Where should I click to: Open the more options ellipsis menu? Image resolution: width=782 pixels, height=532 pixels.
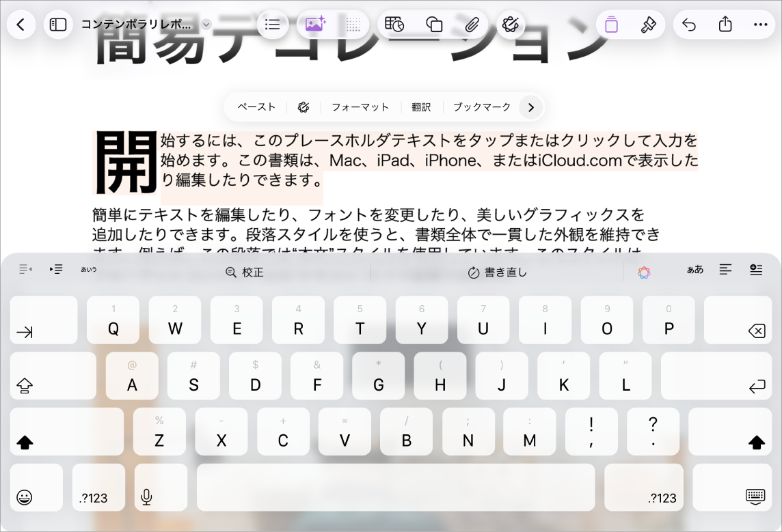tap(761, 25)
